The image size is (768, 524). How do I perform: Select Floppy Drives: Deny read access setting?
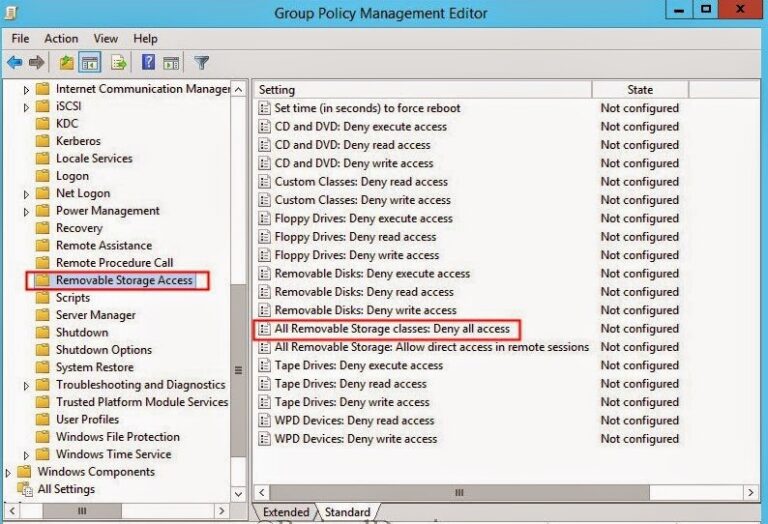pyautogui.click(x=355, y=237)
